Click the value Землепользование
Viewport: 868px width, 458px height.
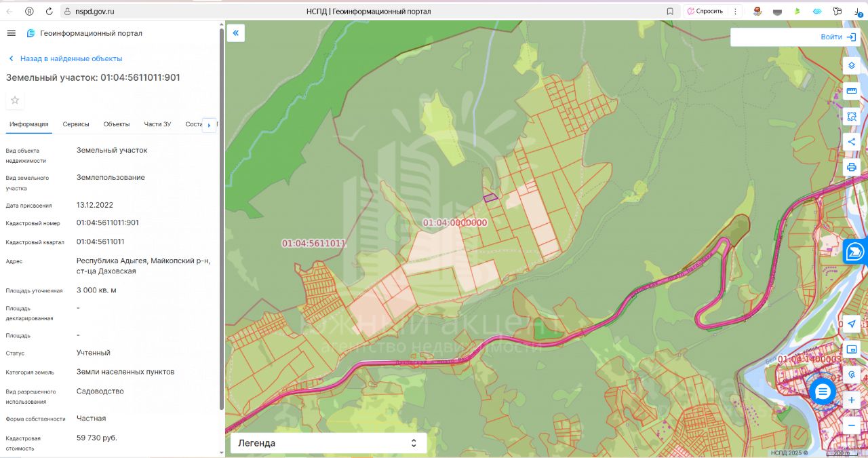[x=111, y=177]
